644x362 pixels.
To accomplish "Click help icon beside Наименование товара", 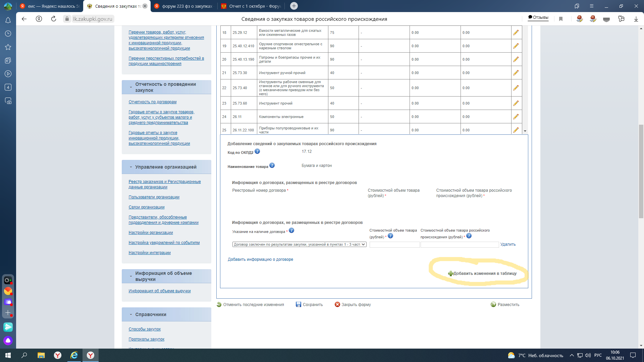I will coord(272,166).
